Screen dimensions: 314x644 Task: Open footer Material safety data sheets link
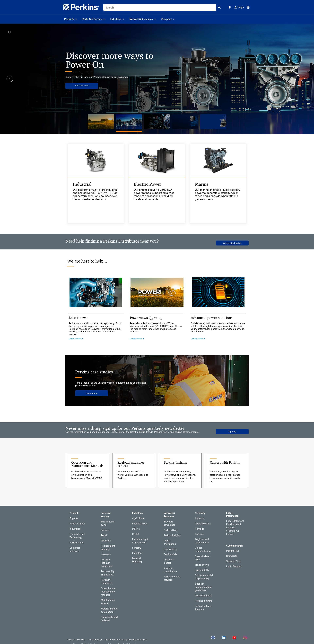click(109, 610)
